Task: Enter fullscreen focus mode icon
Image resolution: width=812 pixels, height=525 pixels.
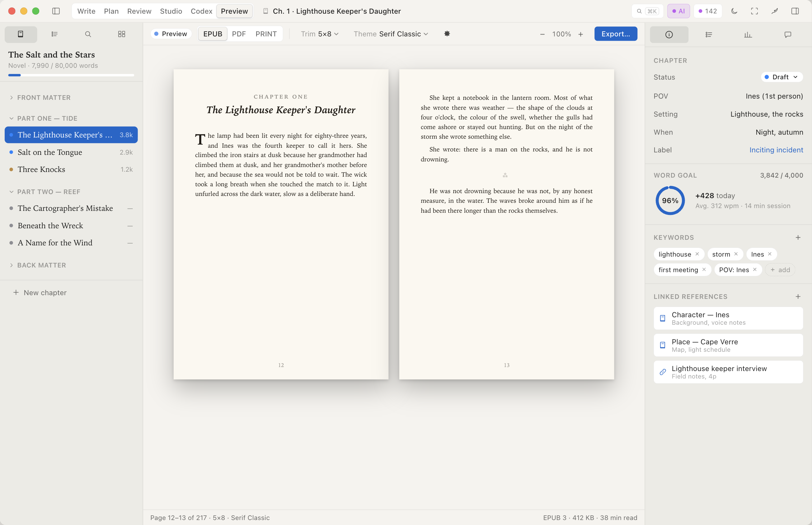Action: point(755,11)
